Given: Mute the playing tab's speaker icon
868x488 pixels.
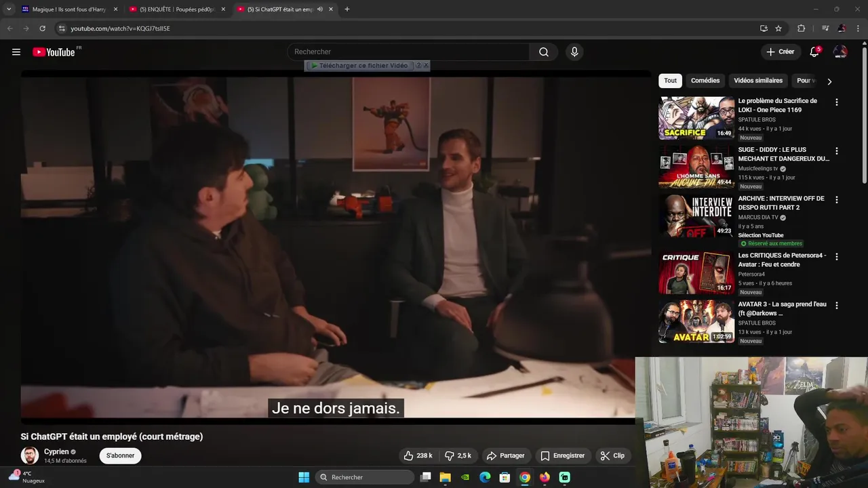Looking at the screenshot, I should coord(319,9).
